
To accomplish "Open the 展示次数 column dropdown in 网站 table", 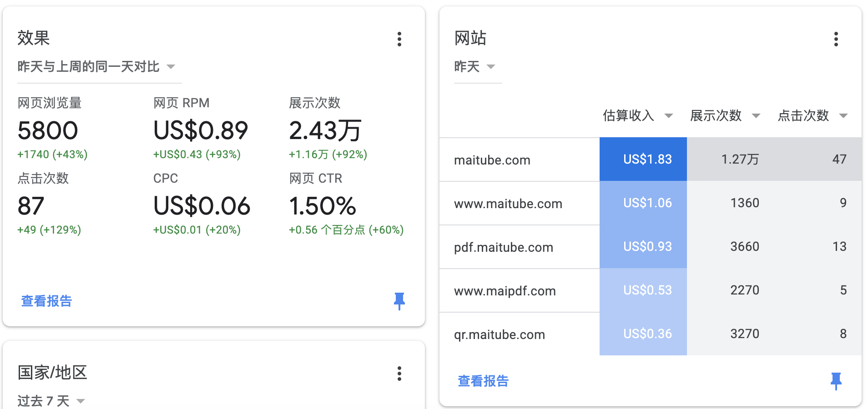I will click(725, 115).
